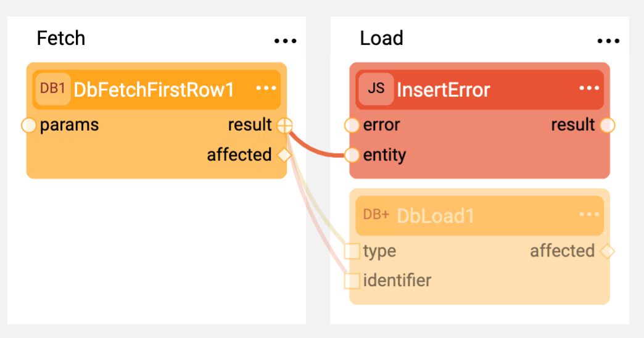Screen dimensions: 644x338
Task: Select the InsertError node title
Action: click(x=444, y=89)
